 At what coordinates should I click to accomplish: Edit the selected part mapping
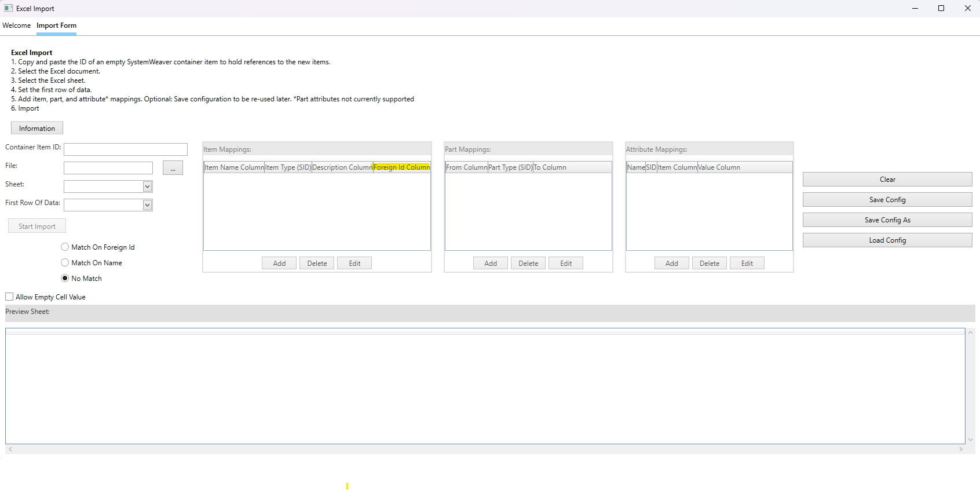[566, 263]
